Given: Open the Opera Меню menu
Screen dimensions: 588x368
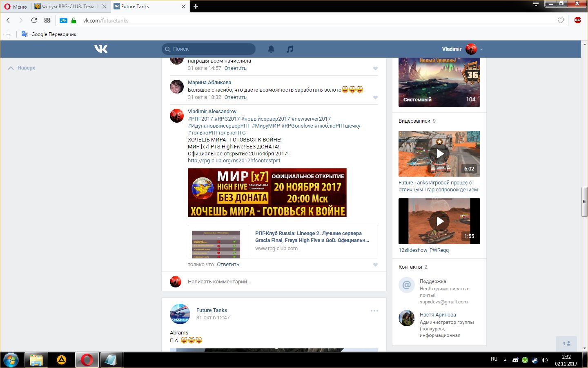Looking at the screenshot, I should 16,6.
